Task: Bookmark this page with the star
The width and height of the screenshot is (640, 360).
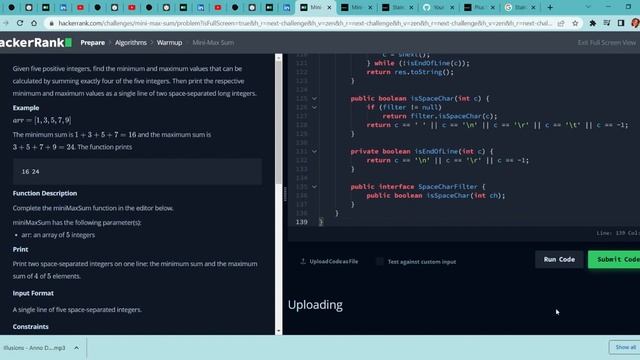Action: coord(575,23)
